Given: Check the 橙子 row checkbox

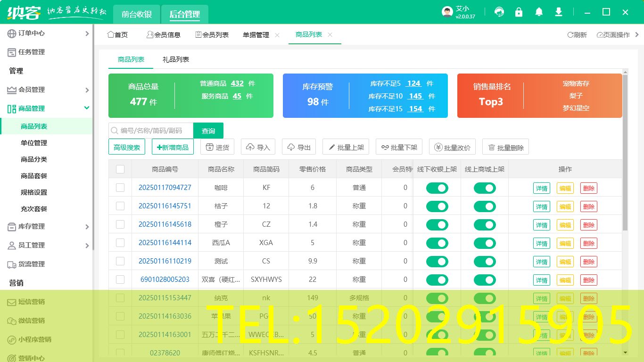Looking at the screenshot, I should (x=120, y=224).
